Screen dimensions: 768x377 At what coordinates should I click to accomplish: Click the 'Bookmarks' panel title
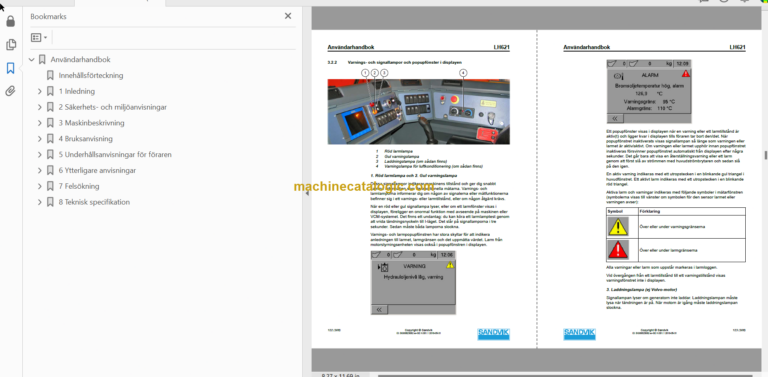(x=48, y=16)
